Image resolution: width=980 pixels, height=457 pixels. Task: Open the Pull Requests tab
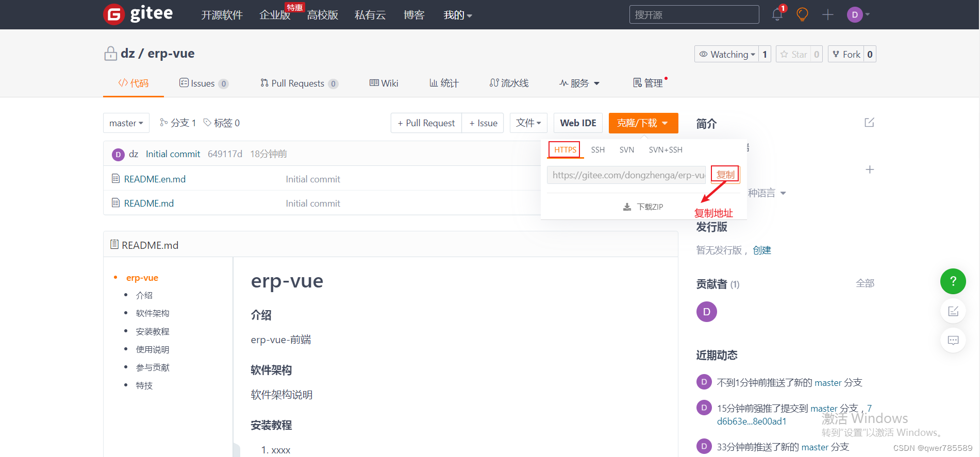299,83
